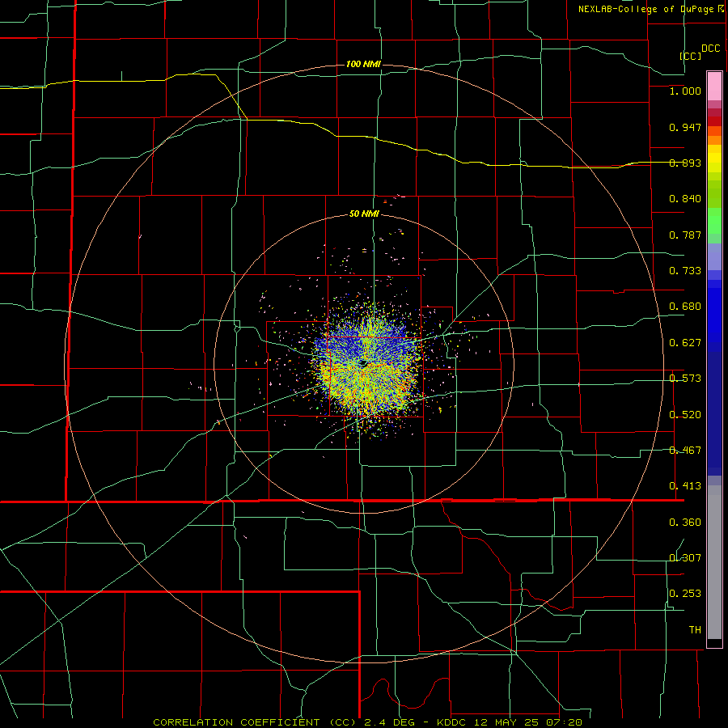728x728 pixels.
Task: Click the "0.413" legend value
Action: click(685, 486)
